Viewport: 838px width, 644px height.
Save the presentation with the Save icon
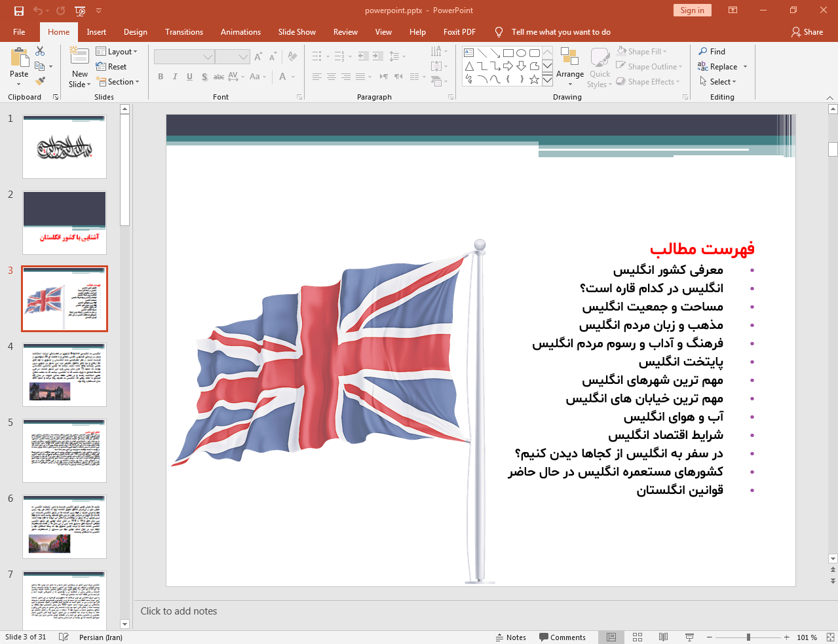click(18, 10)
